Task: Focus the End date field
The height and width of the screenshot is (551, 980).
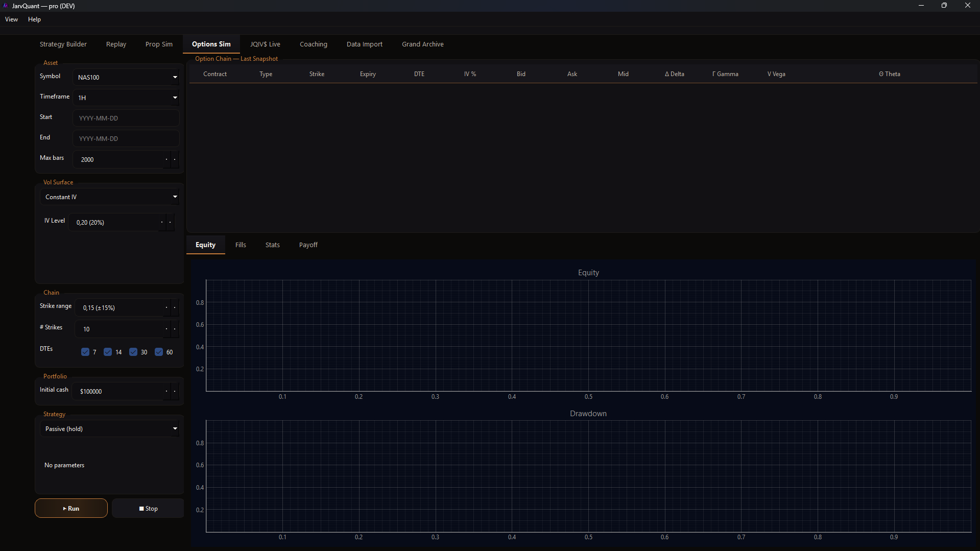Action: tap(126, 138)
